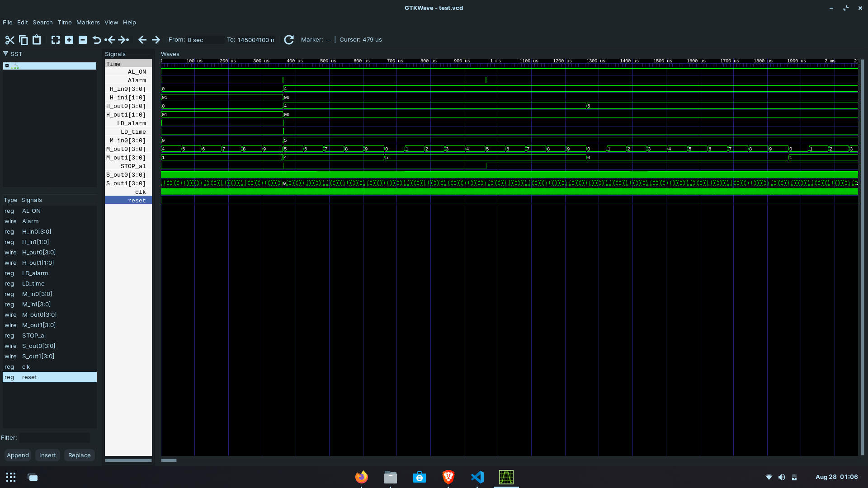Click the Zoom Fit icon
This screenshot has width=868, height=488.
[55, 40]
